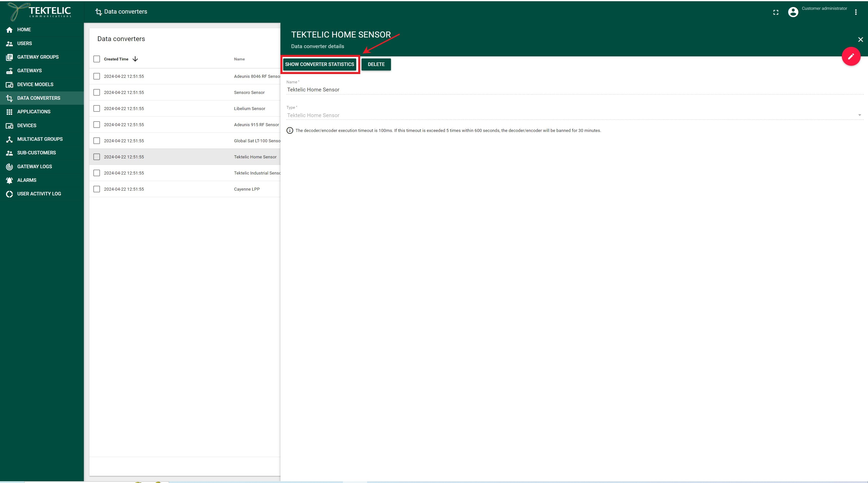The height and width of the screenshot is (483, 868).
Task: Click the Gateways router icon
Action: 9,71
